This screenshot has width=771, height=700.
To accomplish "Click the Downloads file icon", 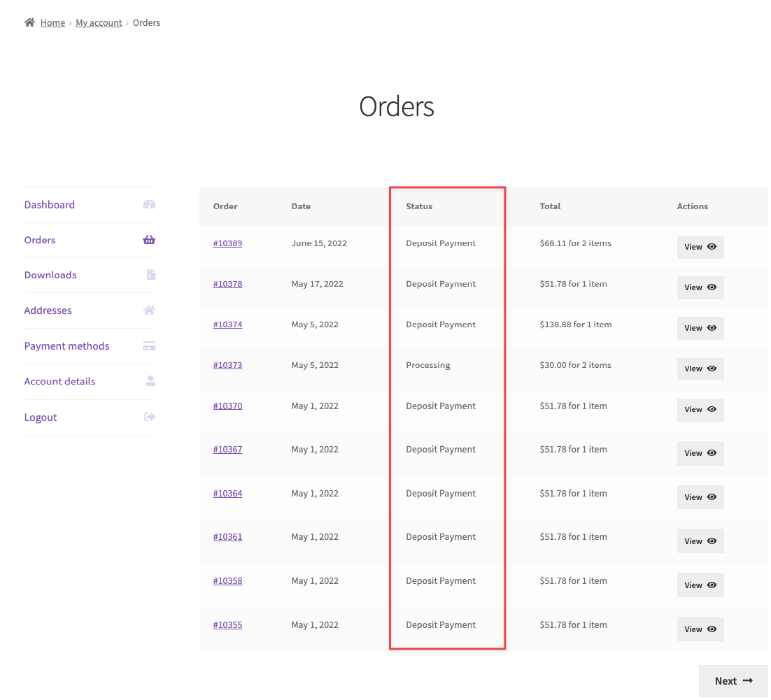I will click(150, 275).
